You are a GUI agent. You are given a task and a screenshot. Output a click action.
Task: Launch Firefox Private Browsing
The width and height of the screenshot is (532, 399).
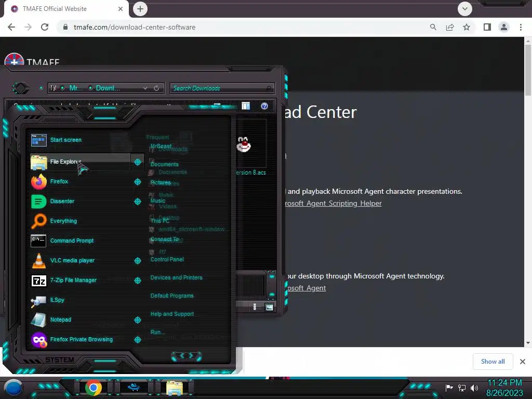point(81,339)
